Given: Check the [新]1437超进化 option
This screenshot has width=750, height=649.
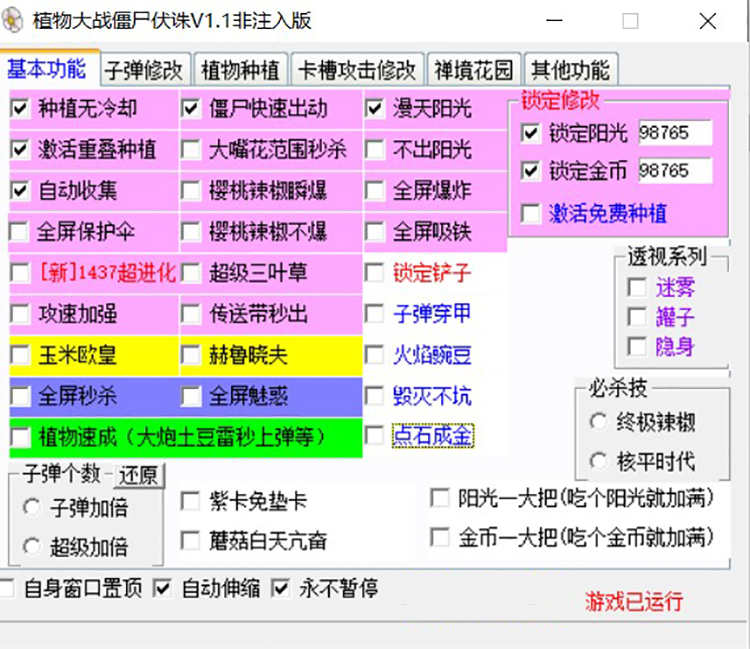Looking at the screenshot, I should [20, 273].
